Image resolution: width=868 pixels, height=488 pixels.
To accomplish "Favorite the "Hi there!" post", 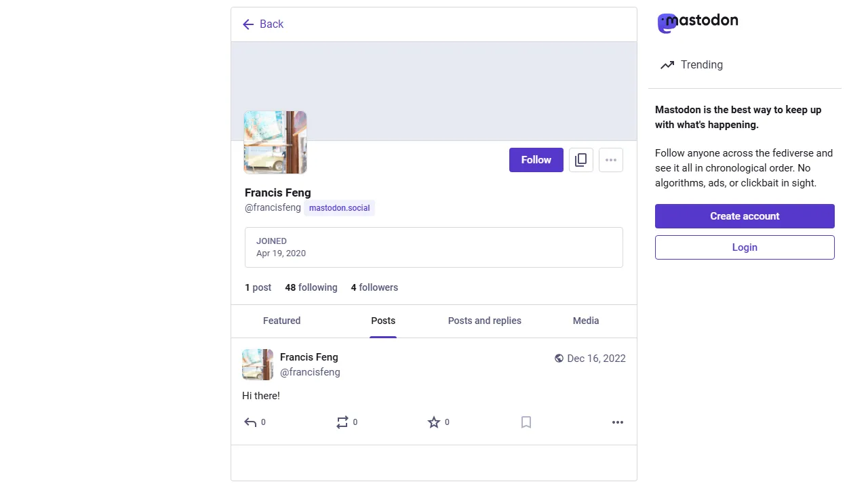I will pos(435,422).
